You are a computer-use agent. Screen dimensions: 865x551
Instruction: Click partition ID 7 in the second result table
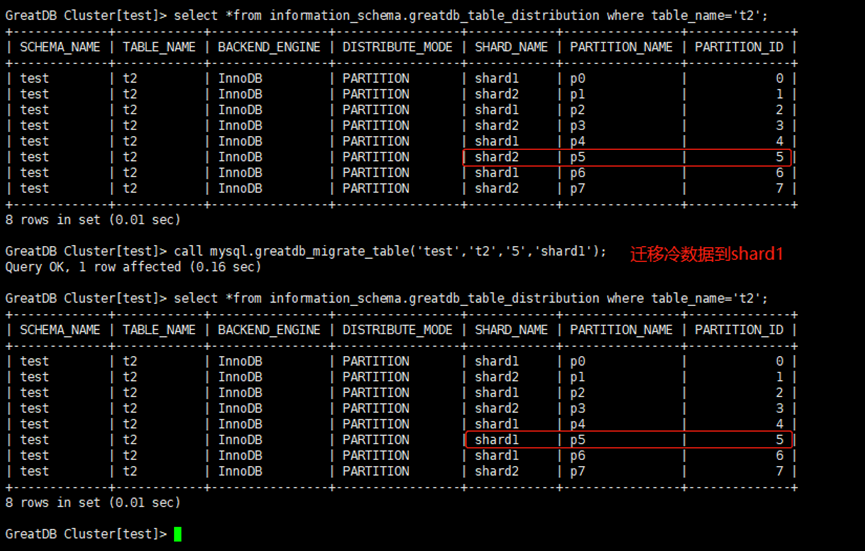pos(779,471)
